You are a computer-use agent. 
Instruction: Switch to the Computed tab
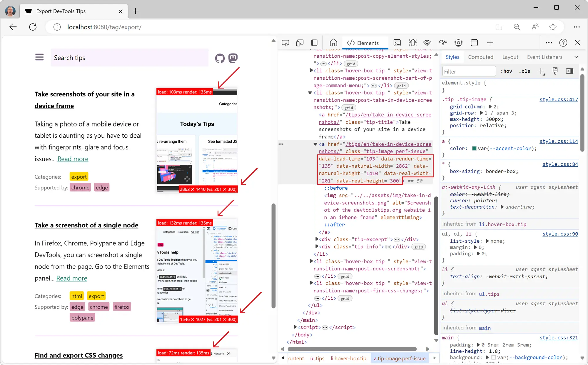pyautogui.click(x=480, y=57)
